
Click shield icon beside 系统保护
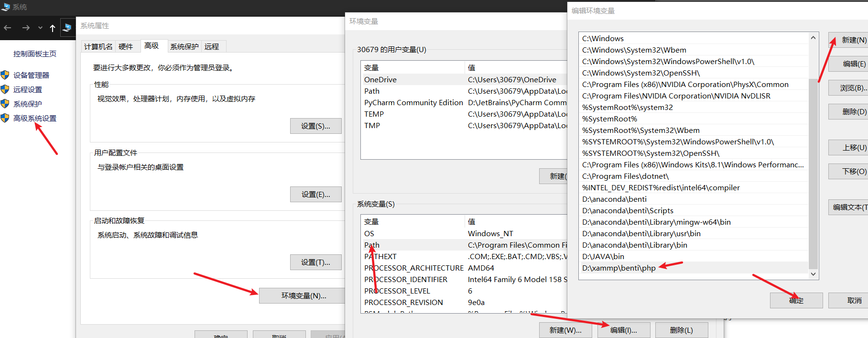(5, 104)
